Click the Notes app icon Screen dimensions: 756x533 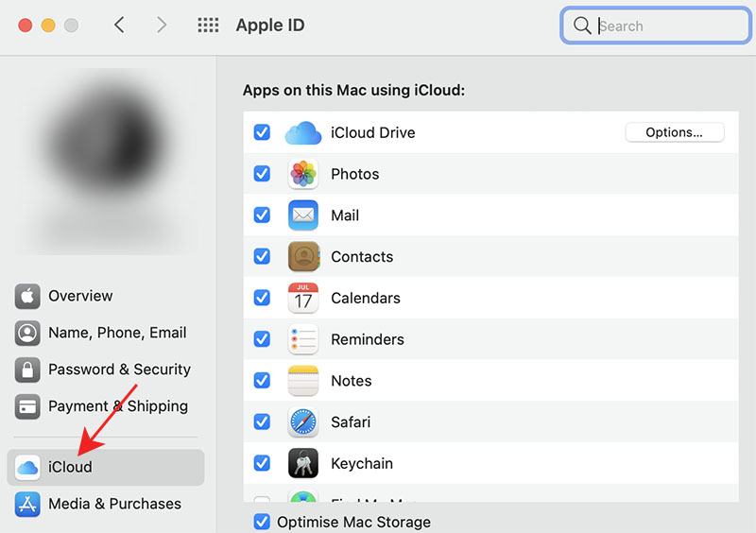click(303, 381)
